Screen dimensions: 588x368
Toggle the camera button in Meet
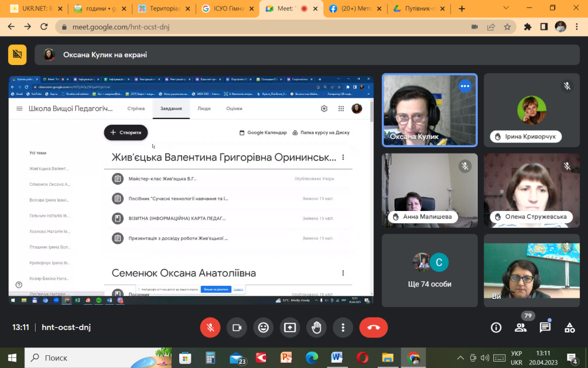pos(237,327)
